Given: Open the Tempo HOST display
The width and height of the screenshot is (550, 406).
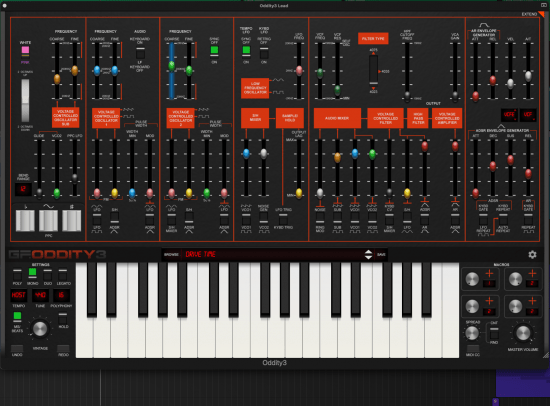Looking at the screenshot, I should [19, 295].
